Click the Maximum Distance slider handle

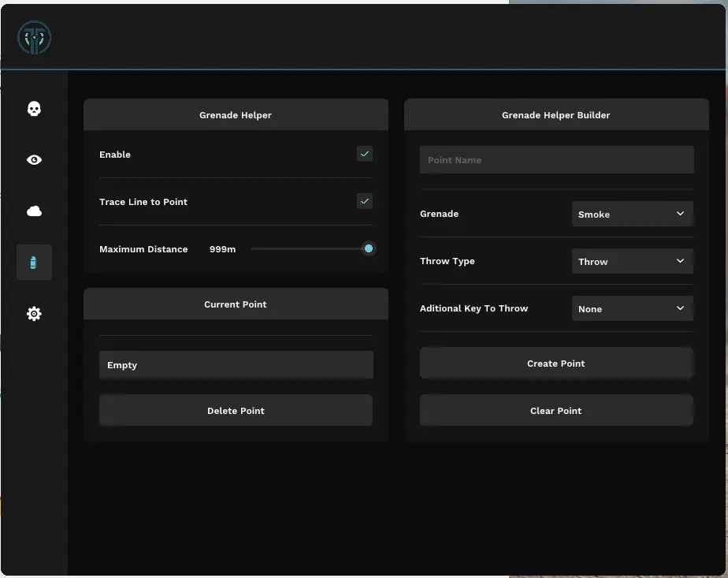[x=369, y=248]
